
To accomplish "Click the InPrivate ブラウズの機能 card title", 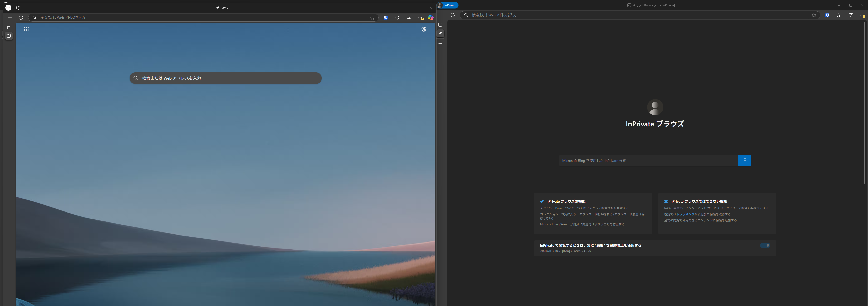I will [565, 201].
